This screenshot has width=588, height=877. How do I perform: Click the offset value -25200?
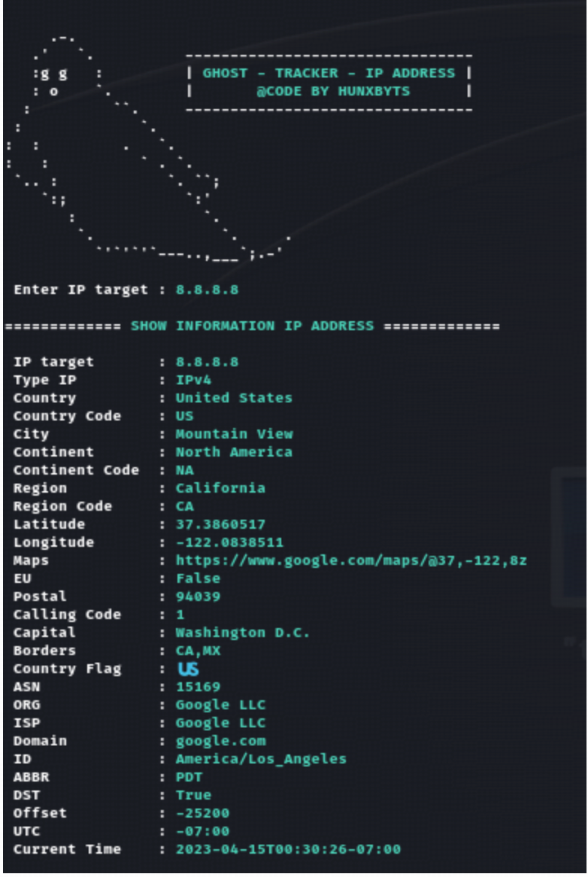[x=202, y=813]
